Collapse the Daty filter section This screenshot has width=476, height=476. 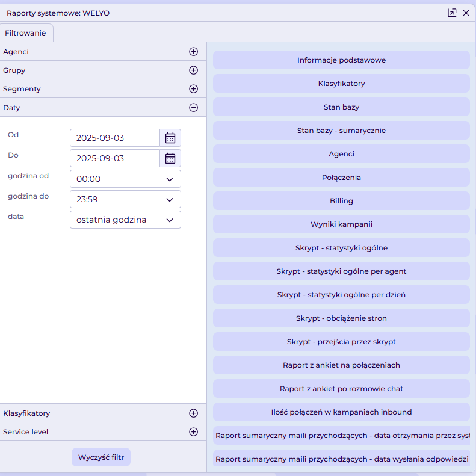pos(193,108)
